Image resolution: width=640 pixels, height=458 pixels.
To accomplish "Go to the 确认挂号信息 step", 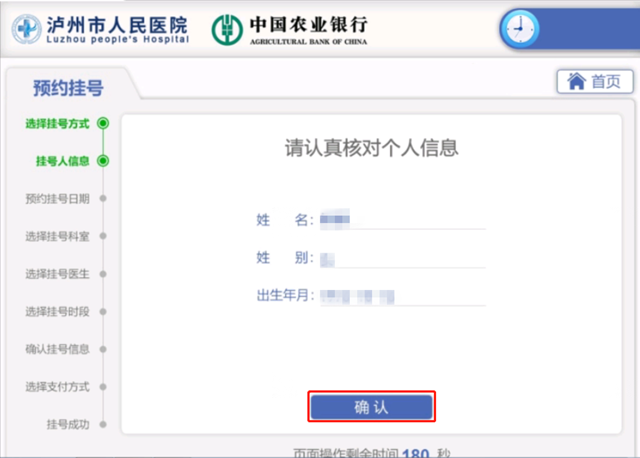I will click(57, 349).
